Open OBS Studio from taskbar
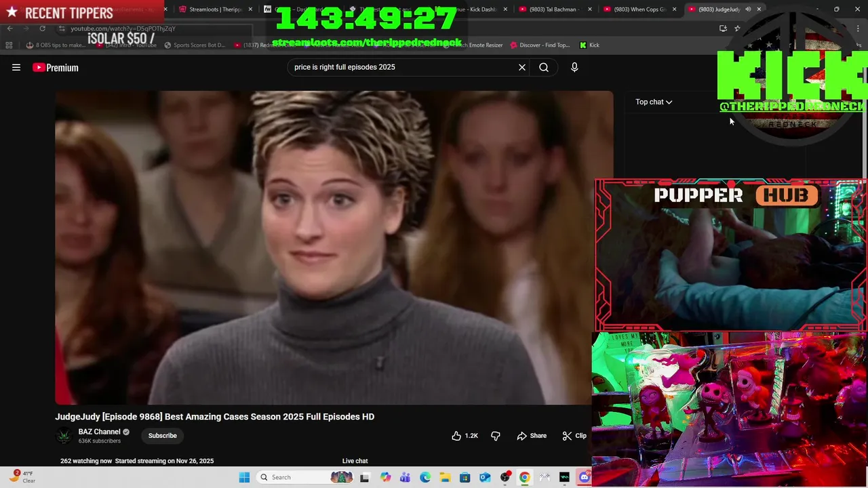This screenshot has height=488, width=868. [x=505, y=477]
